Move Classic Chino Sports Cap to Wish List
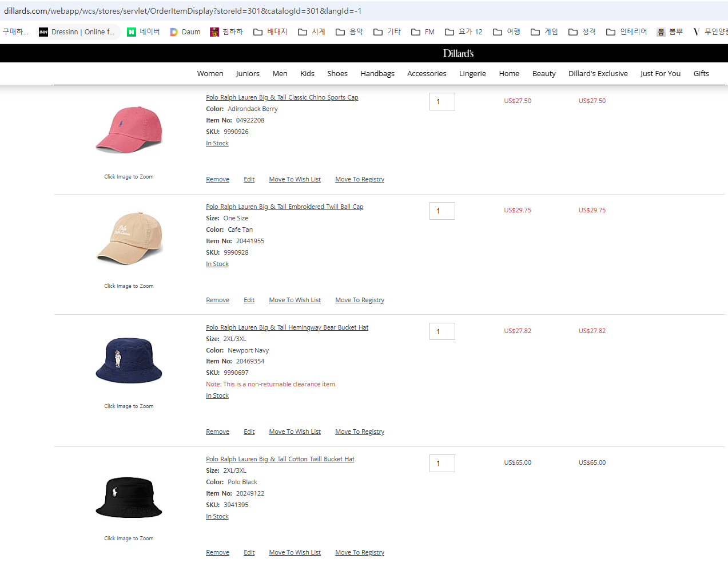Viewport: 728px width, 562px height. pyautogui.click(x=295, y=180)
